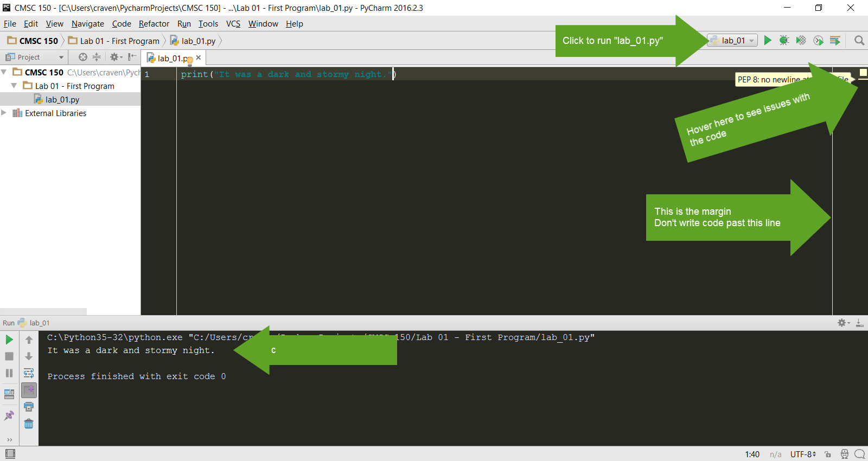Collapse CMSC 150 project tree node

tap(4, 72)
